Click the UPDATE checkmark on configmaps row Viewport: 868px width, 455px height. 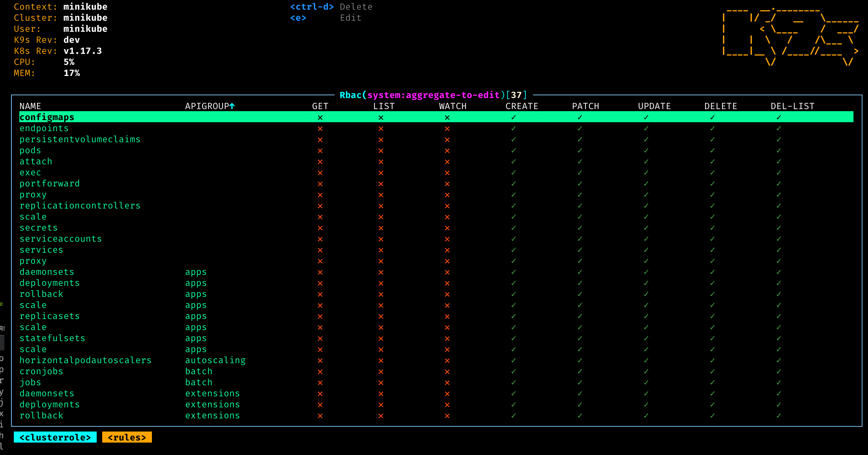click(x=646, y=117)
